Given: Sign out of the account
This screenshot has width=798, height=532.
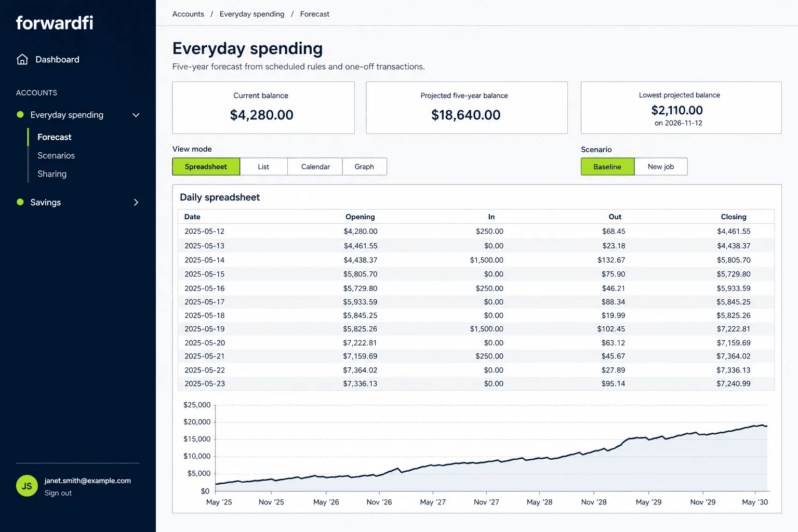Looking at the screenshot, I should point(58,493).
